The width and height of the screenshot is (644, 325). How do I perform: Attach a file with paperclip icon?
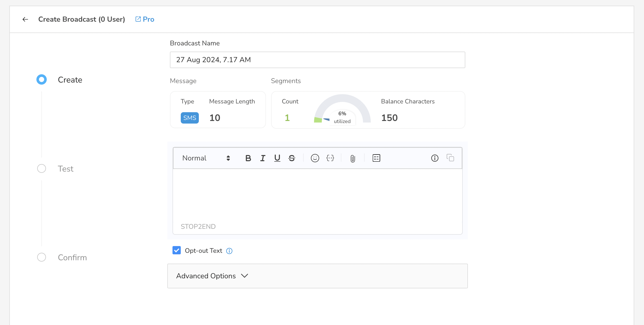pyautogui.click(x=353, y=158)
